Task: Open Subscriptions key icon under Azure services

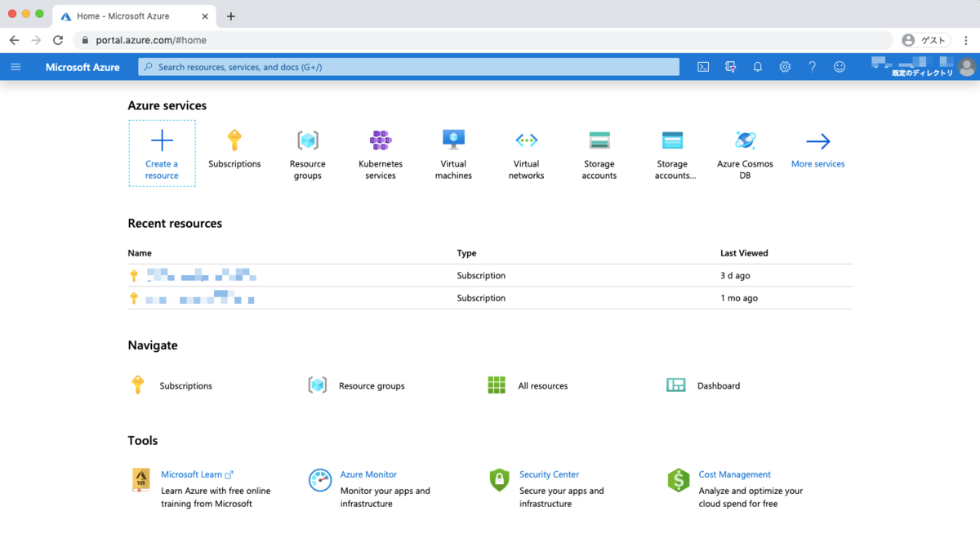Action: (234, 140)
